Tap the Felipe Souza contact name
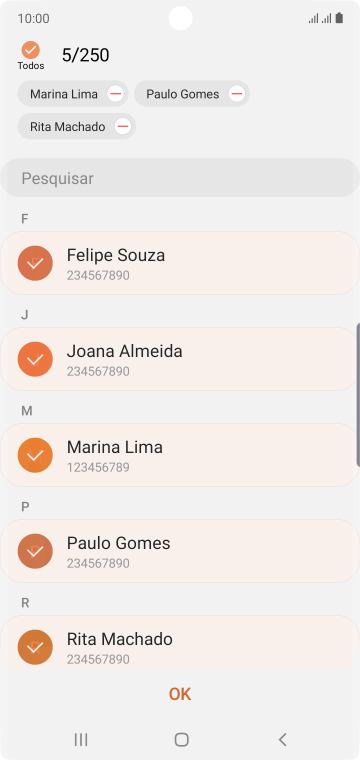 tap(116, 255)
